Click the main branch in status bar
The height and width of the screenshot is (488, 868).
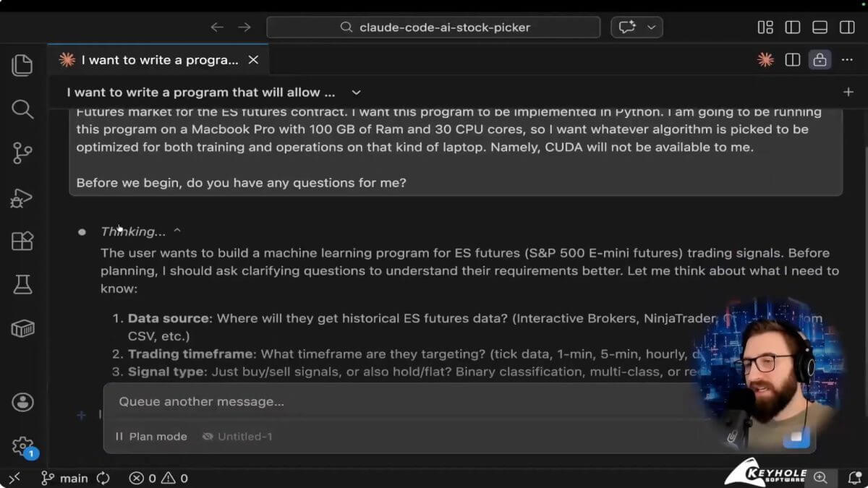coord(65,478)
